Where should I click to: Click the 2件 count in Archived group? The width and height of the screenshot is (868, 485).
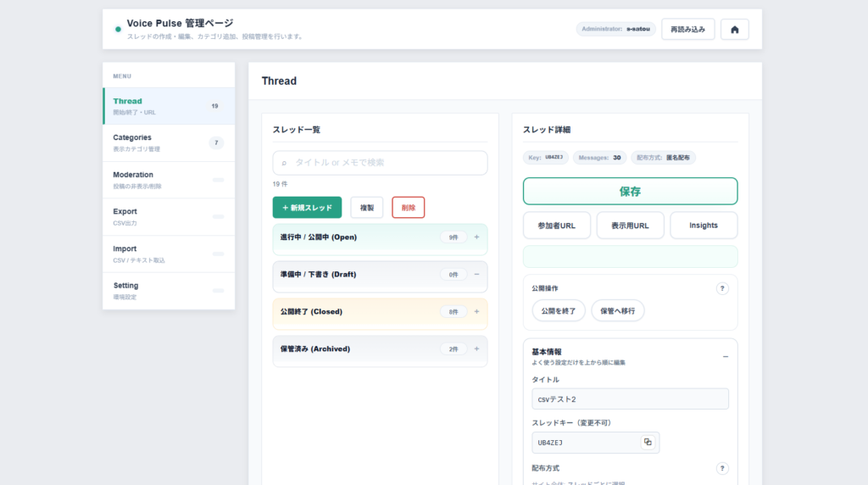453,348
